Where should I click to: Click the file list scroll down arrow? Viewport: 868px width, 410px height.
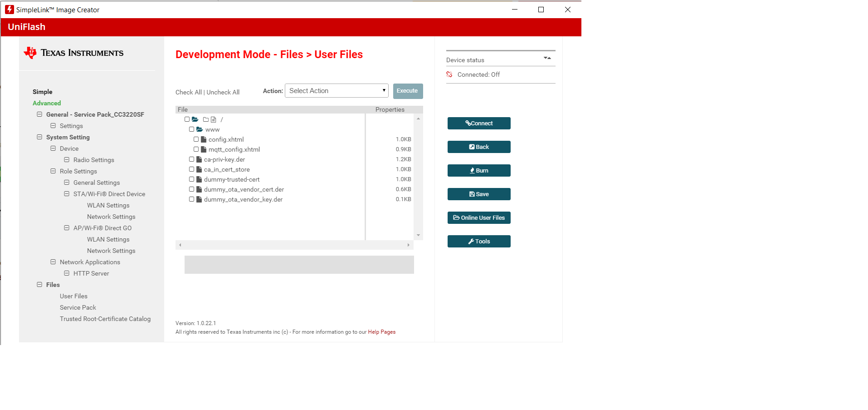pyautogui.click(x=418, y=235)
